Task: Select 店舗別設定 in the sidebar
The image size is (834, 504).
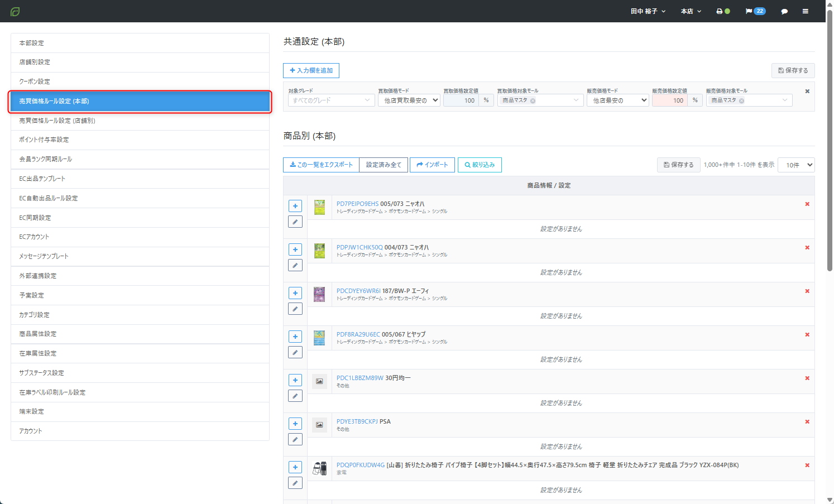Action: click(35, 62)
